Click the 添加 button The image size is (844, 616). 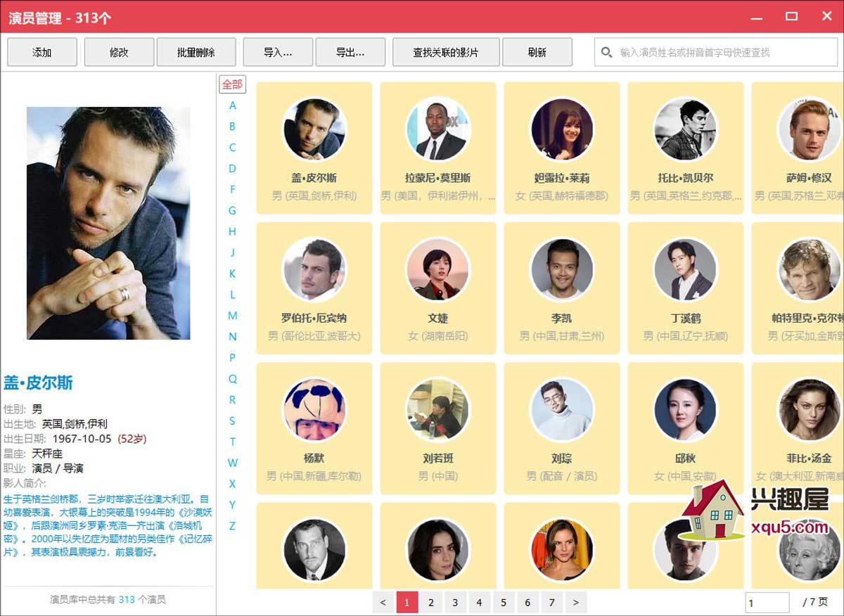[x=42, y=53]
